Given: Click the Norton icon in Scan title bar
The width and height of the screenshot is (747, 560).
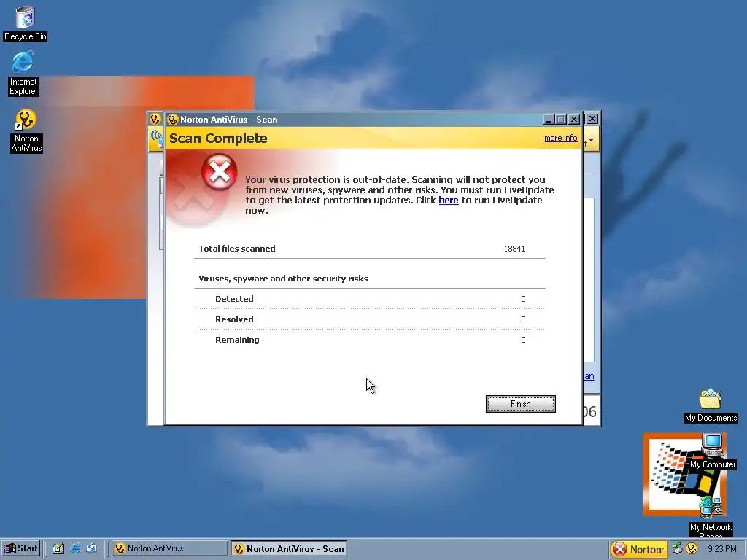Looking at the screenshot, I should tap(172, 120).
